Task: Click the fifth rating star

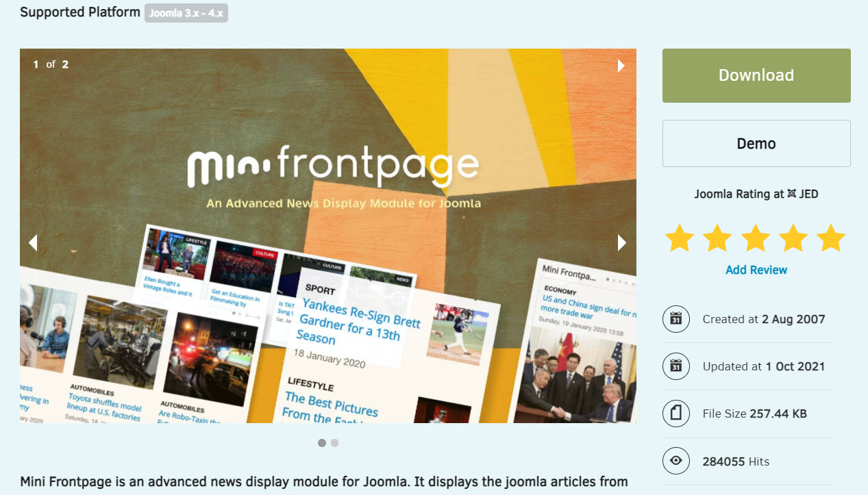Action: (x=831, y=238)
